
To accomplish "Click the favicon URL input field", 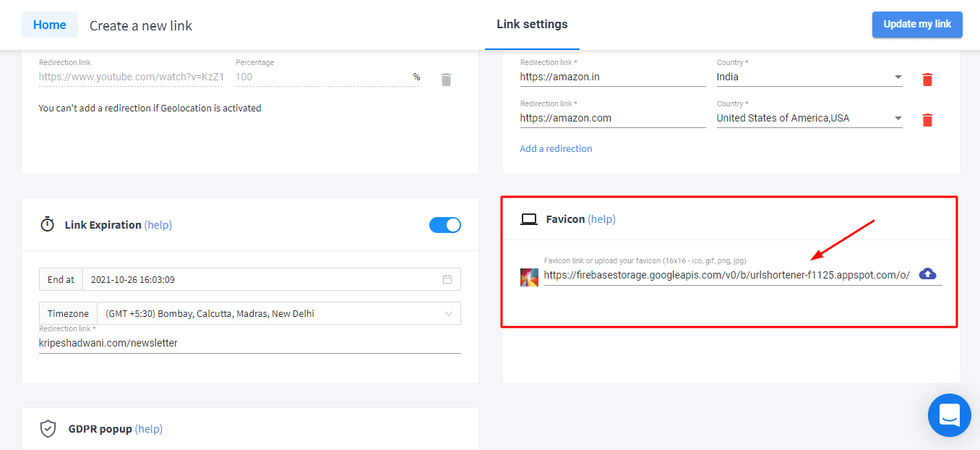I will (726, 275).
